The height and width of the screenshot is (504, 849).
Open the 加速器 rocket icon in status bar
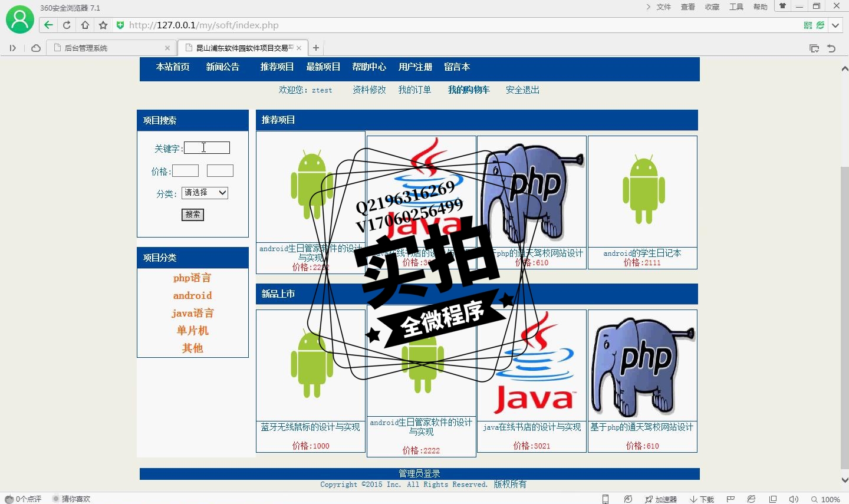coord(660,499)
